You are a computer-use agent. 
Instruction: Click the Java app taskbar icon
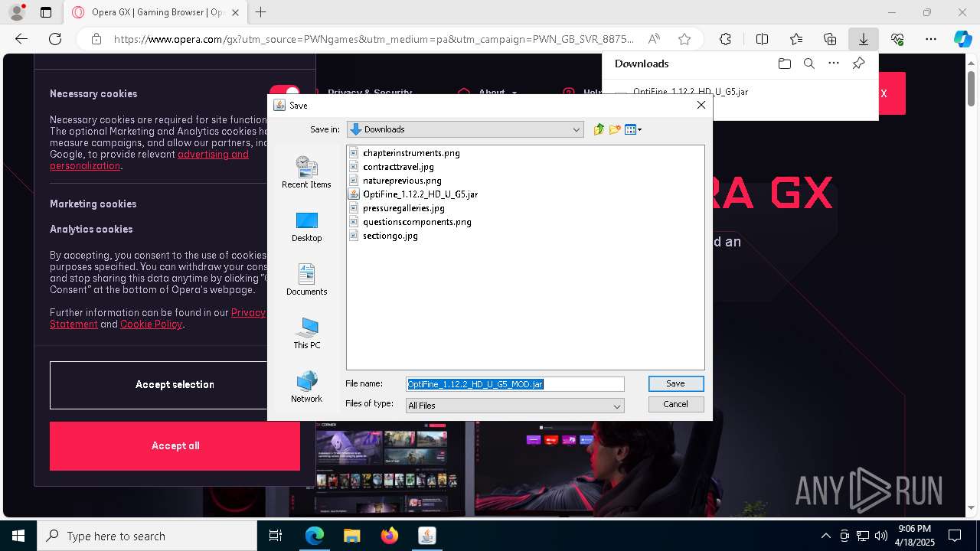tap(426, 536)
